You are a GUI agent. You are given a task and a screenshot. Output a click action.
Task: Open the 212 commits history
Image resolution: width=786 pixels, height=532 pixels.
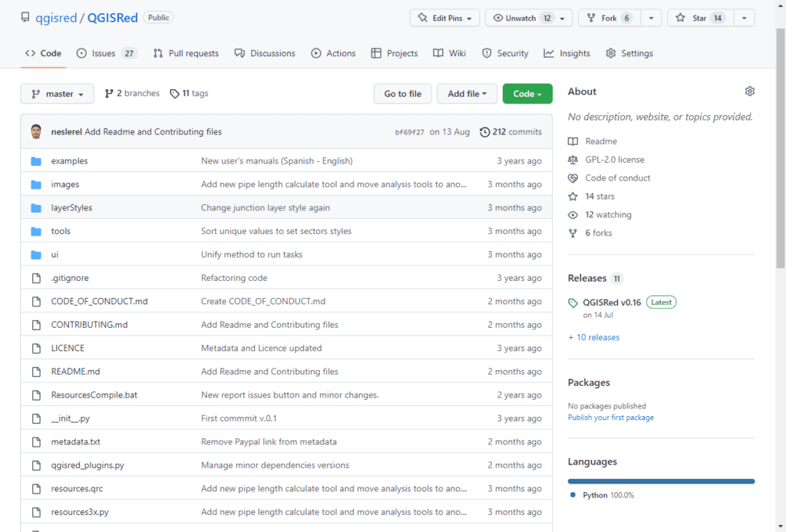point(510,132)
